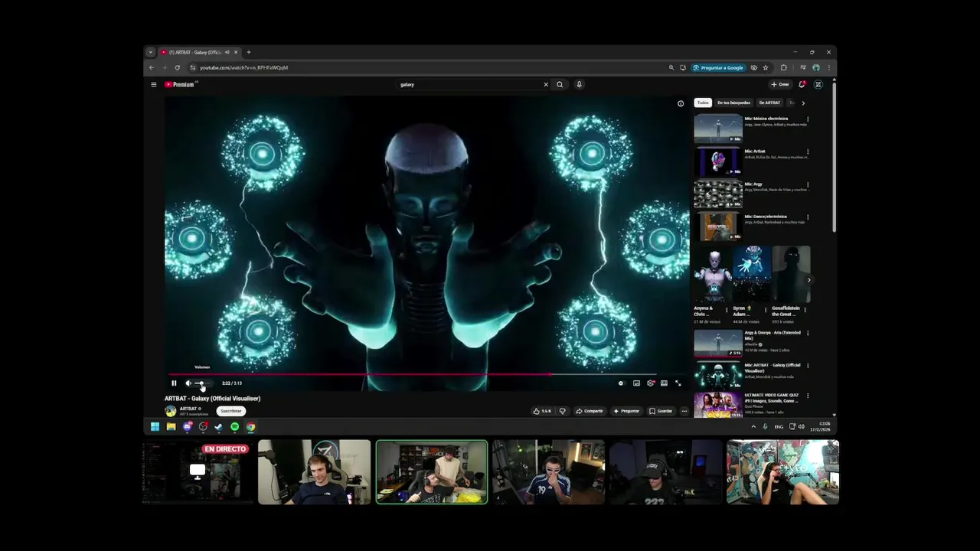Open more actions ellipsis below the video
Viewport: 980px width, 551px height.
click(x=684, y=411)
